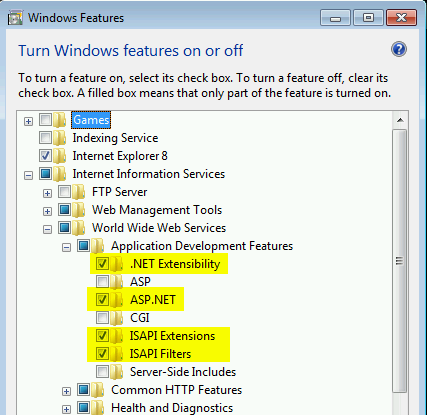Click the Games folder icon

(x=60, y=120)
